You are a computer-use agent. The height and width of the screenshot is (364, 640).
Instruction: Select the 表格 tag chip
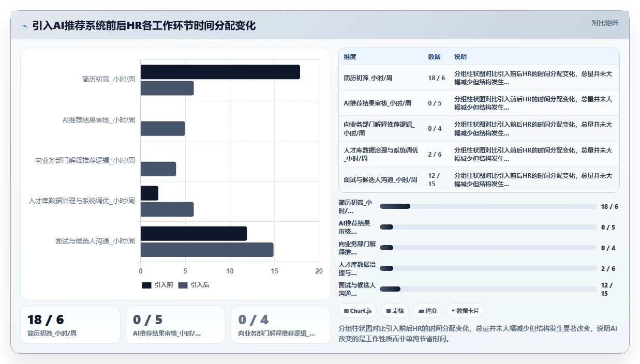[395, 311]
